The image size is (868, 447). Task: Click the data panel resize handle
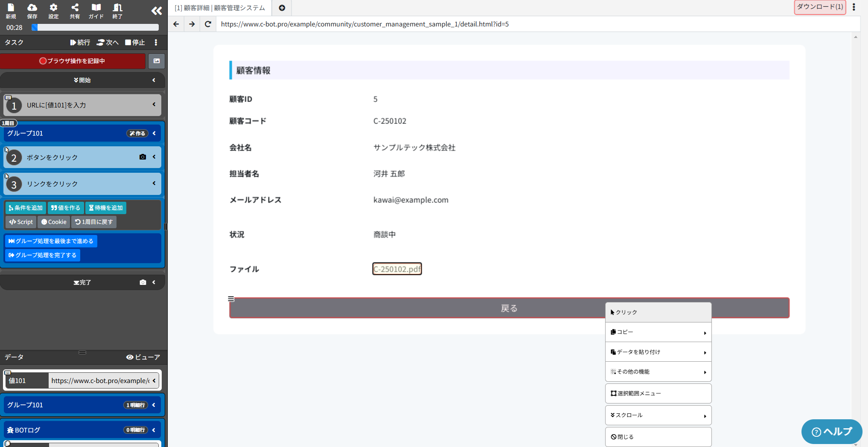click(x=82, y=352)
